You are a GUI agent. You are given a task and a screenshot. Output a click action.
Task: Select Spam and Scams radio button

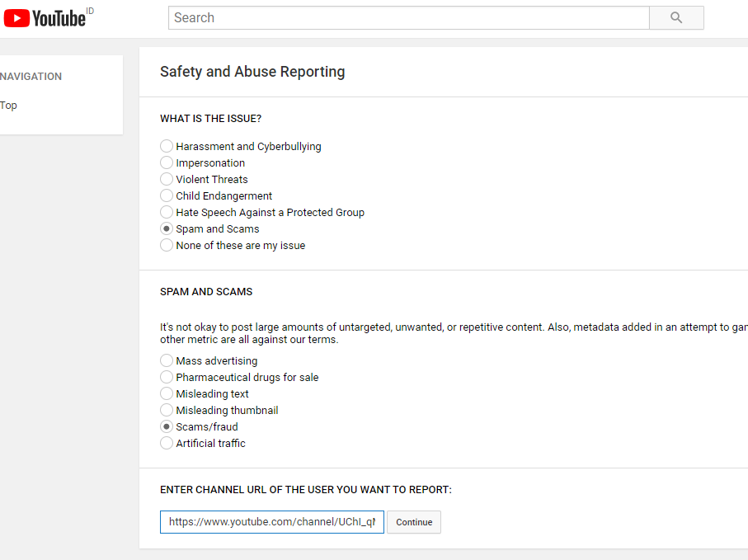[167, 228]
